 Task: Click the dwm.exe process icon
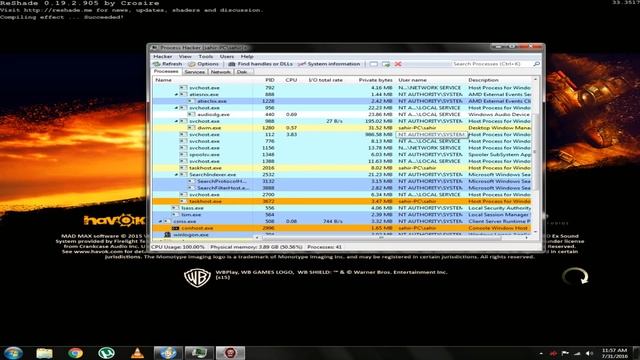(x=191, y=128)
